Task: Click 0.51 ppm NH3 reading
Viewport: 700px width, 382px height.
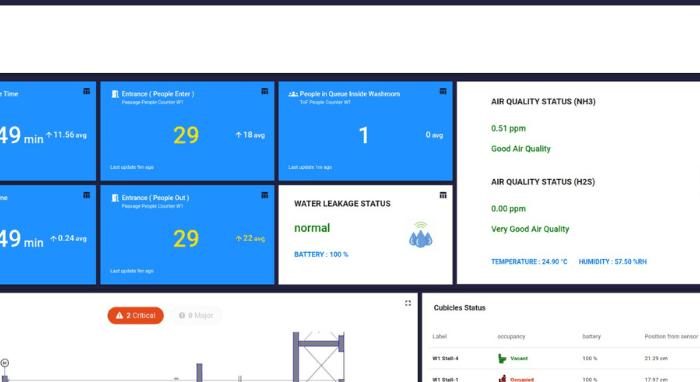Action: [x=508, y=129]
